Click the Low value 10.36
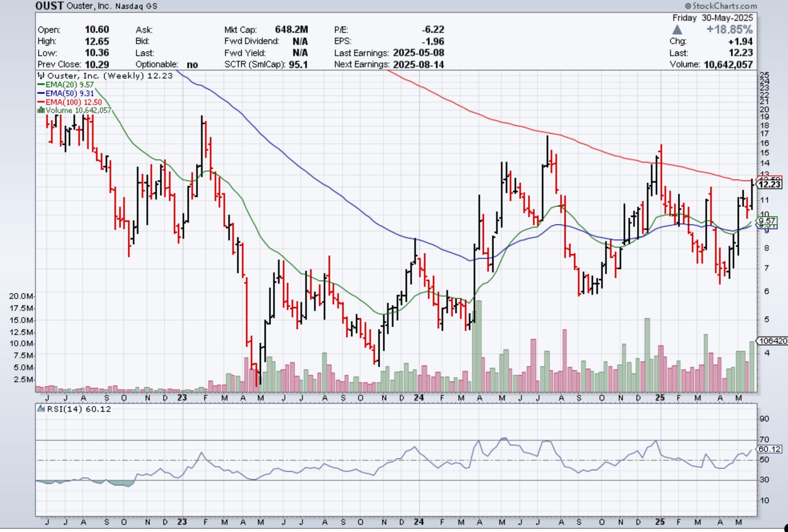 [97, 53]
